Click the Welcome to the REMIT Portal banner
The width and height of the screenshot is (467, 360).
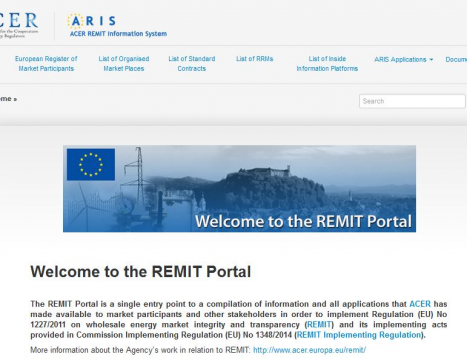239,189
